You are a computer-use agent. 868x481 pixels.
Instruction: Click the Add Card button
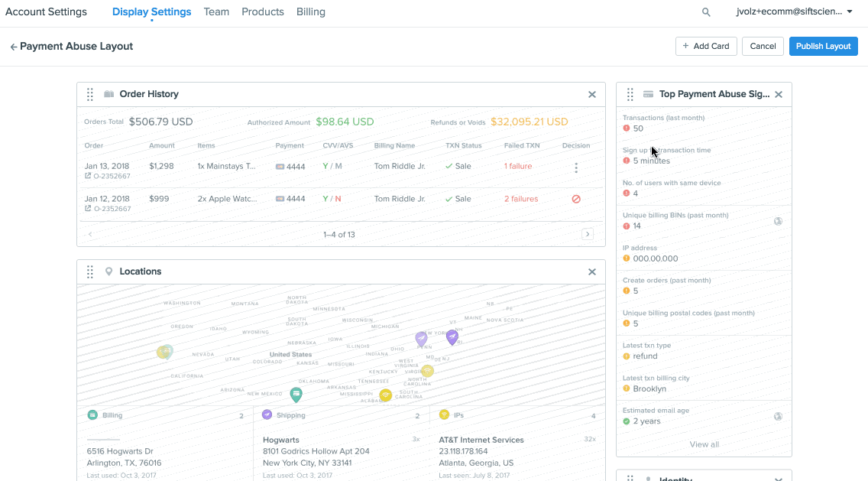click(x=706, y=46)
